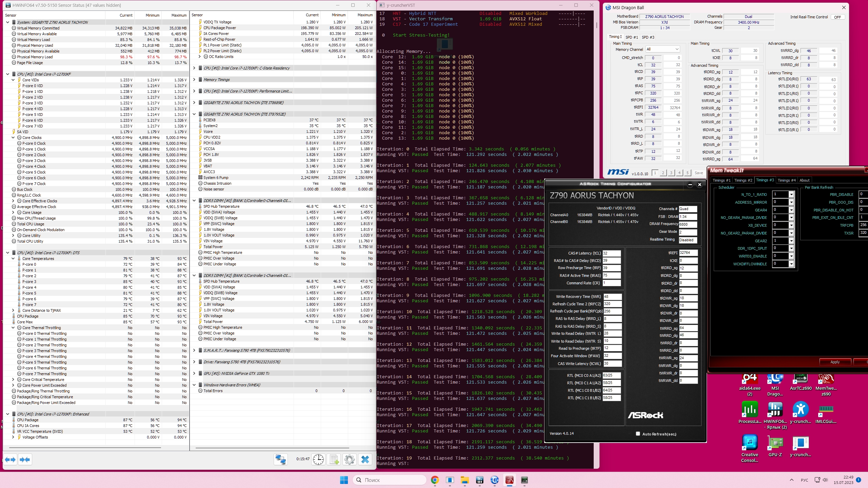The height and width of the screenshot is (488, 868).
Task: Click the left-right expand arrows icon
Action: coord(10,460)
